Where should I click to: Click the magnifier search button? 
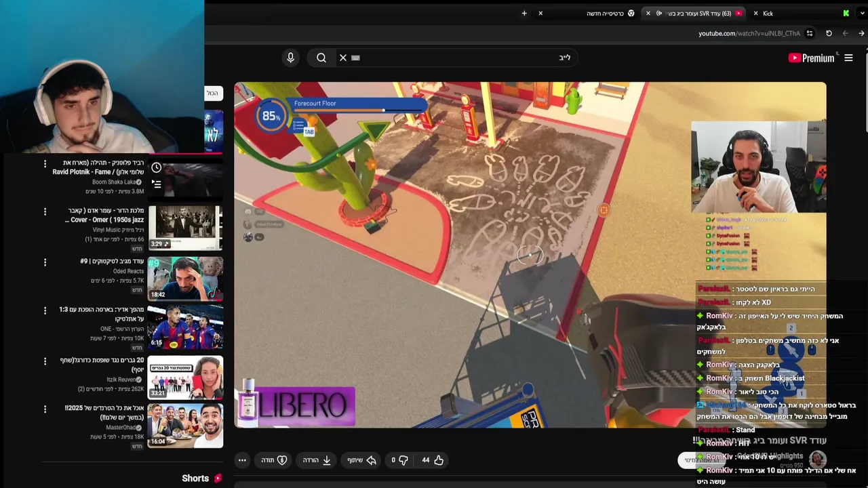[x=321, y=58]
